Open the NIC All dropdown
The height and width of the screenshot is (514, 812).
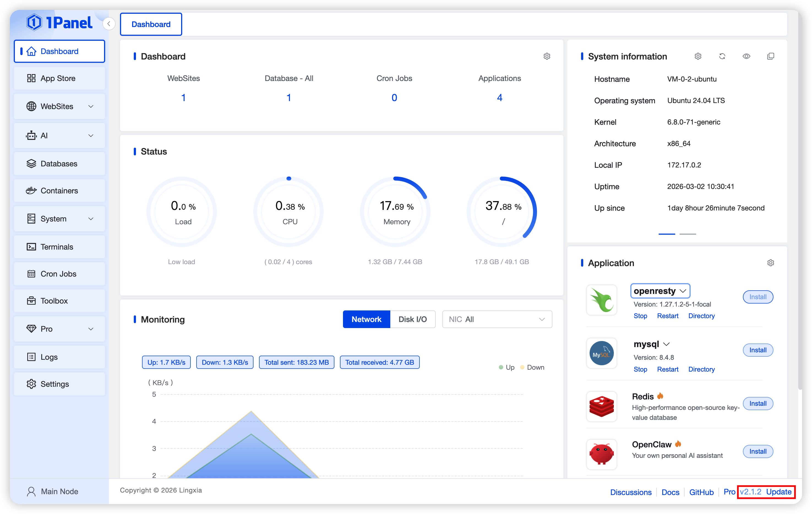[497, 319]
